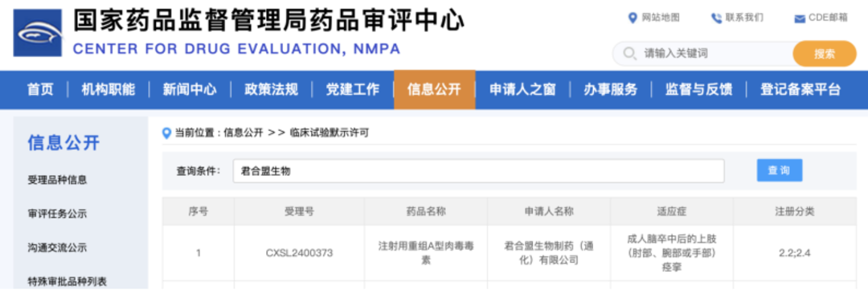Open 政策法规 navigation item
868x290 pixels.
click(x=272, y=90)
